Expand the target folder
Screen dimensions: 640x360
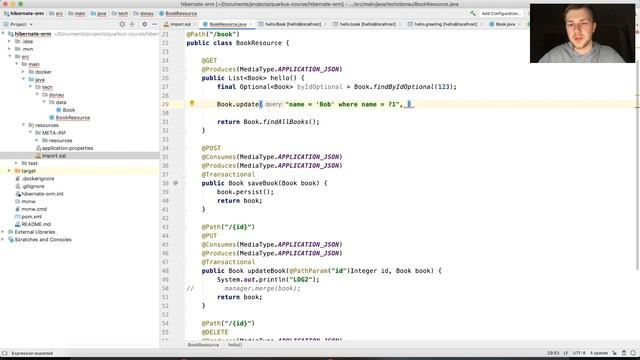(10, 171)
